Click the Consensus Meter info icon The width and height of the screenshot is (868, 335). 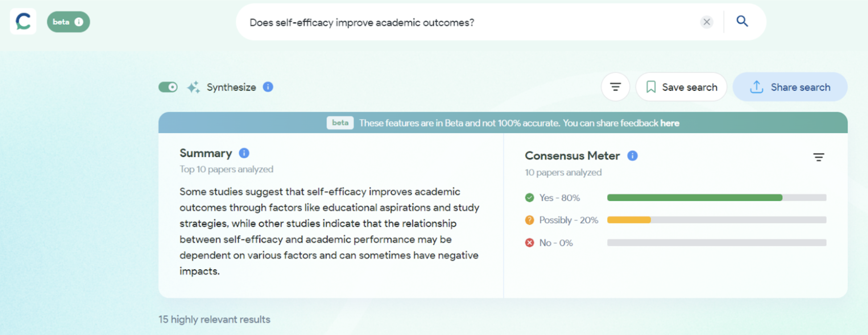coord(632,155)
